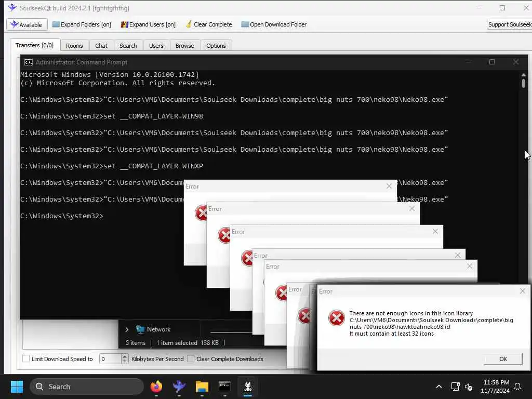Screen dimensions: 532x399
Task: Open the clock showing 11:58 PM
Action: pos(495,387)
